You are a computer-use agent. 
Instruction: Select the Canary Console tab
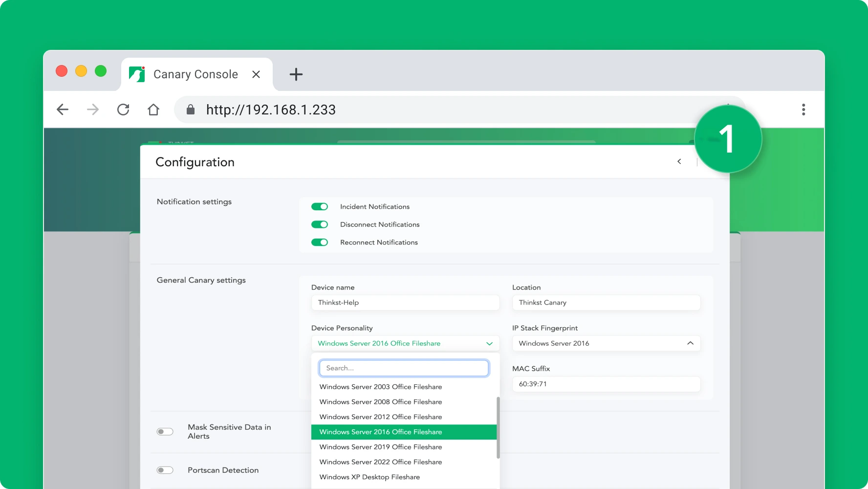click(197, 74)
